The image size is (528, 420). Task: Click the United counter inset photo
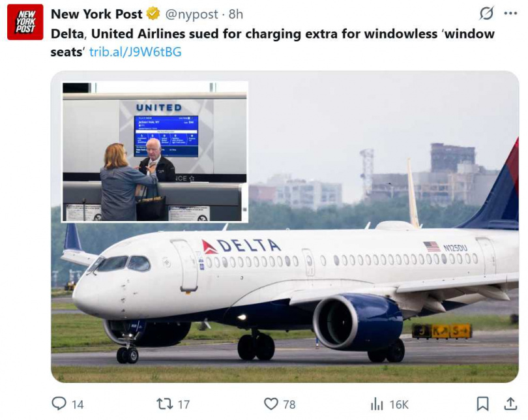[x=155, y=152]
